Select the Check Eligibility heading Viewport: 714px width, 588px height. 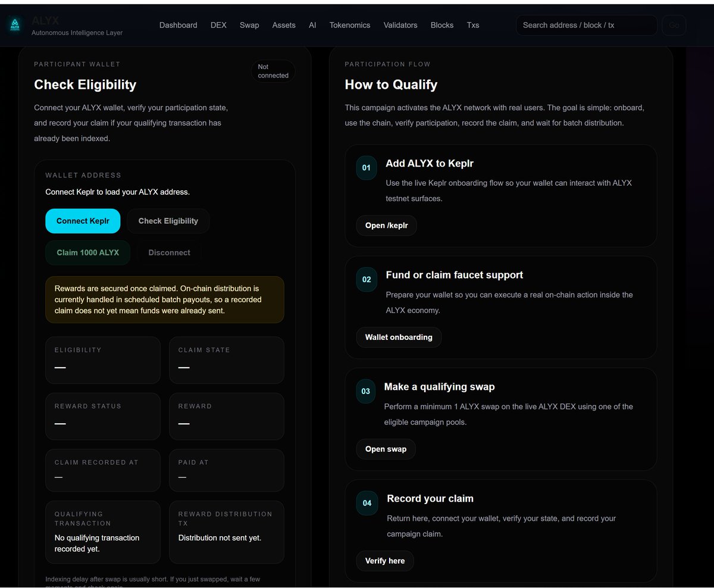click(x=85, y=85)
